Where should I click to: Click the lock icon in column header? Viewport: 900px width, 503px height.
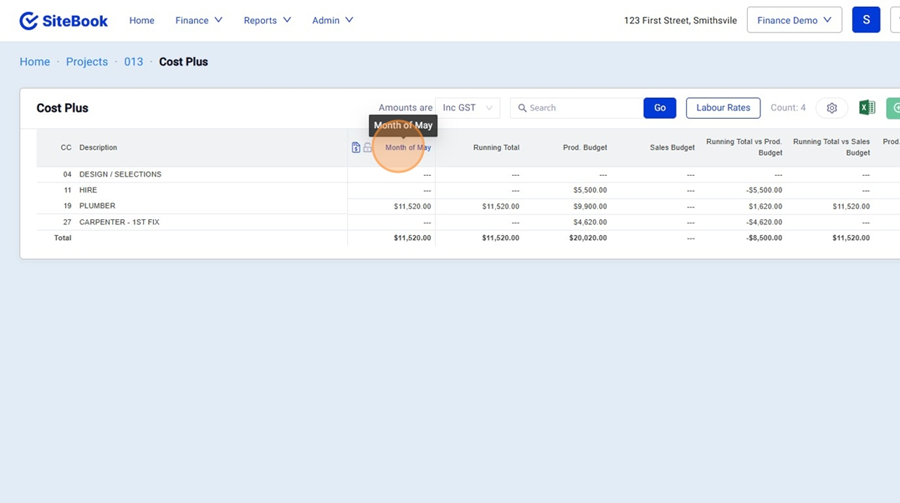point(367,148)
